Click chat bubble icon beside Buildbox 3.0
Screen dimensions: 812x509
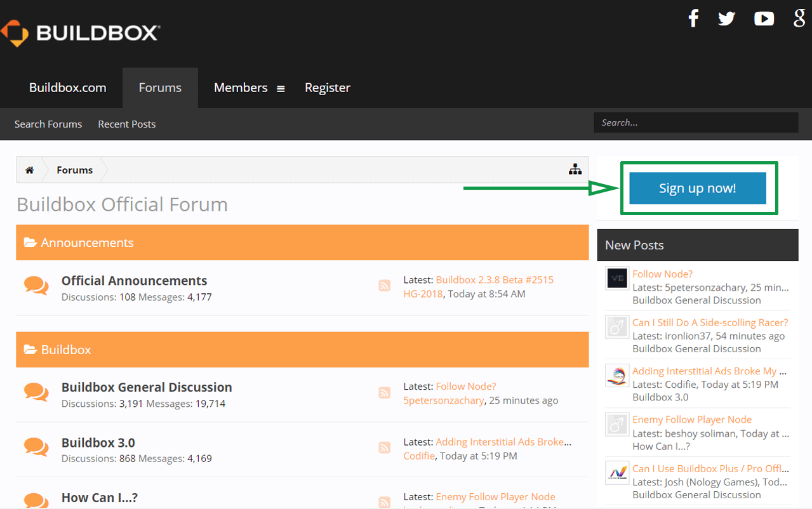tap(36, 447)
